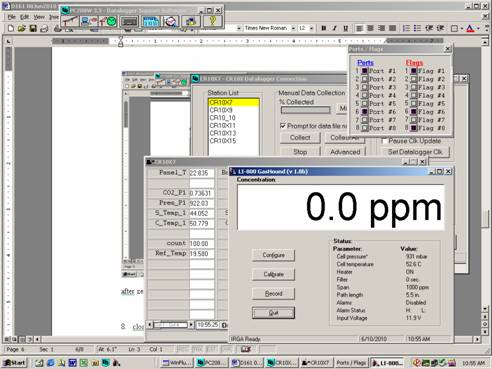Viewport: 492px width, 369px height.
Task: Click the Collect button in the datalogger window
Action: [300, 138]
